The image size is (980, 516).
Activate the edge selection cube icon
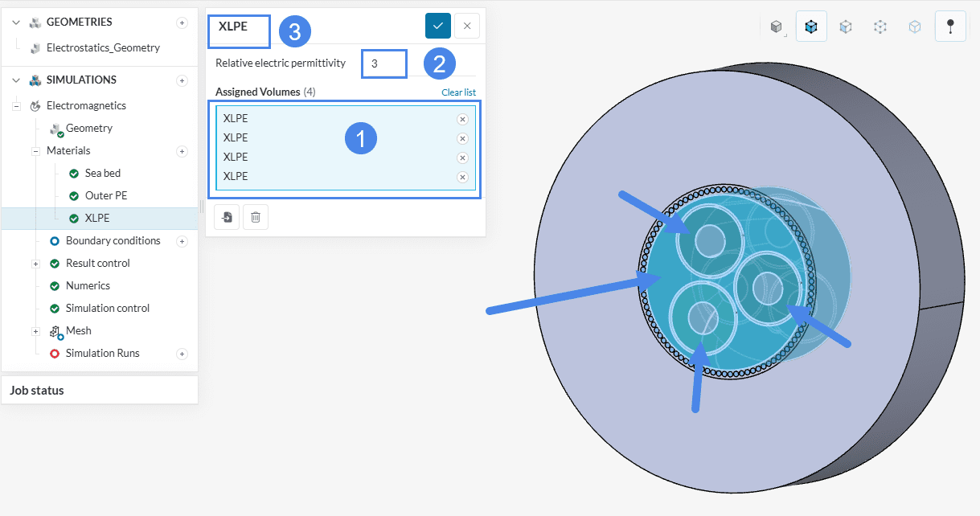(x=915, y=27)
